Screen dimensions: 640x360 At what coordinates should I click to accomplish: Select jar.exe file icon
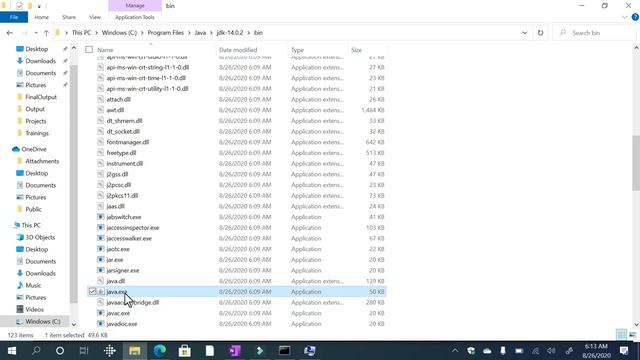tap(100, 260)
